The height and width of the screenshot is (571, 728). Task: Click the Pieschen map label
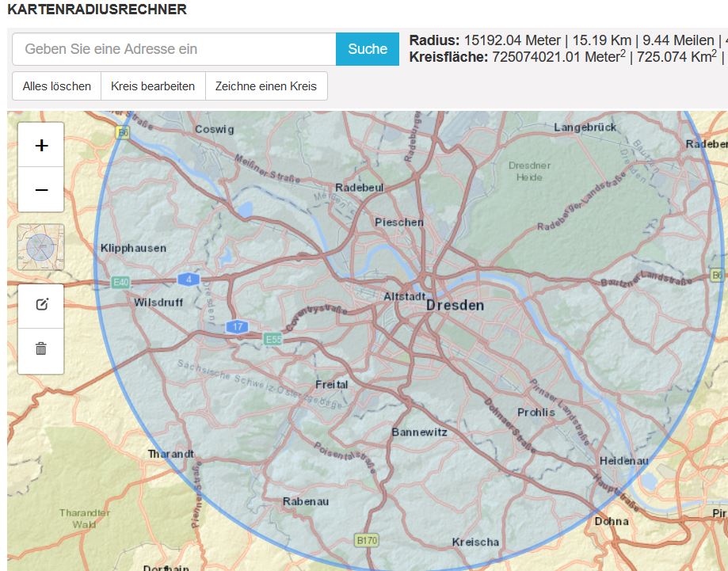(x=399, y=223)
